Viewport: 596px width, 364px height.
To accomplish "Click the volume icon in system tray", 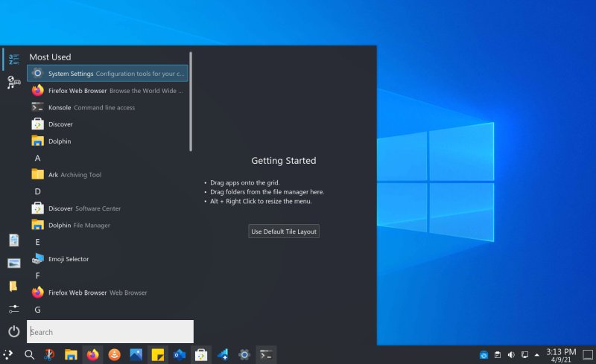I will (512, 355).
